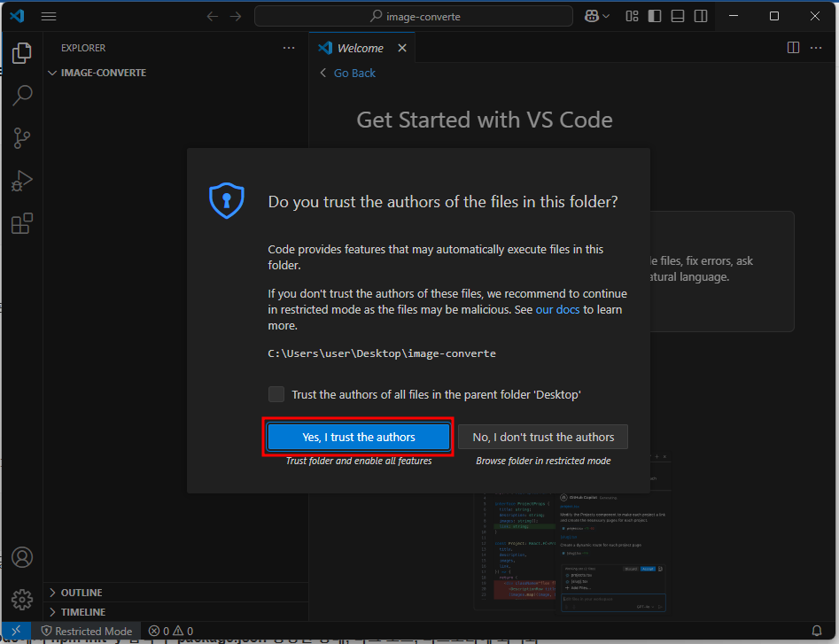
Task: Open the Run and Debug view icon
Action: tap(22, 181)
